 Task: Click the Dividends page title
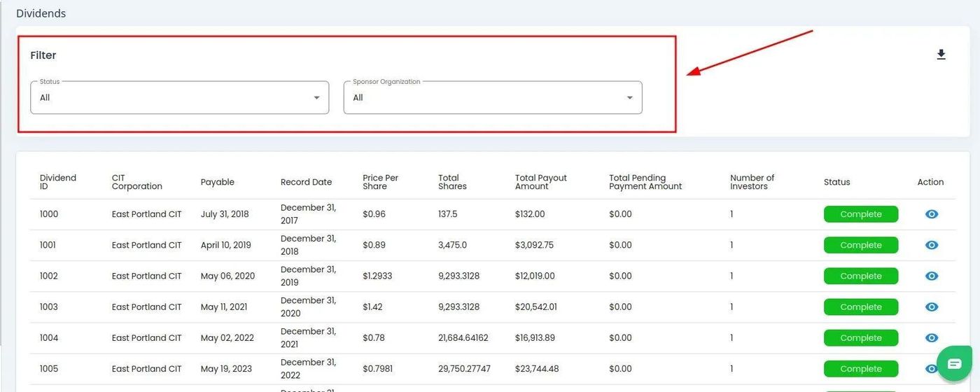click(x=41, y=13)
